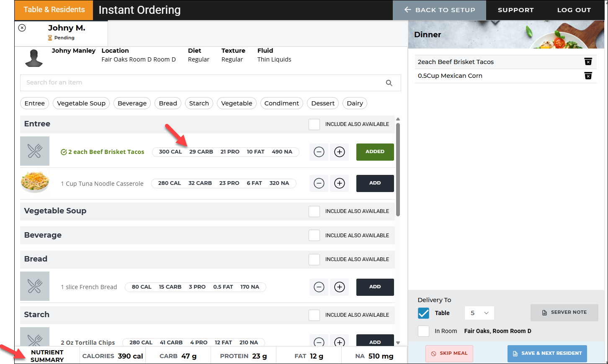The height and width of the screenshot is (364, 608).
Task: Click ADDED button for Beef Brisket Tacos
Action: (x=375, y=152)
